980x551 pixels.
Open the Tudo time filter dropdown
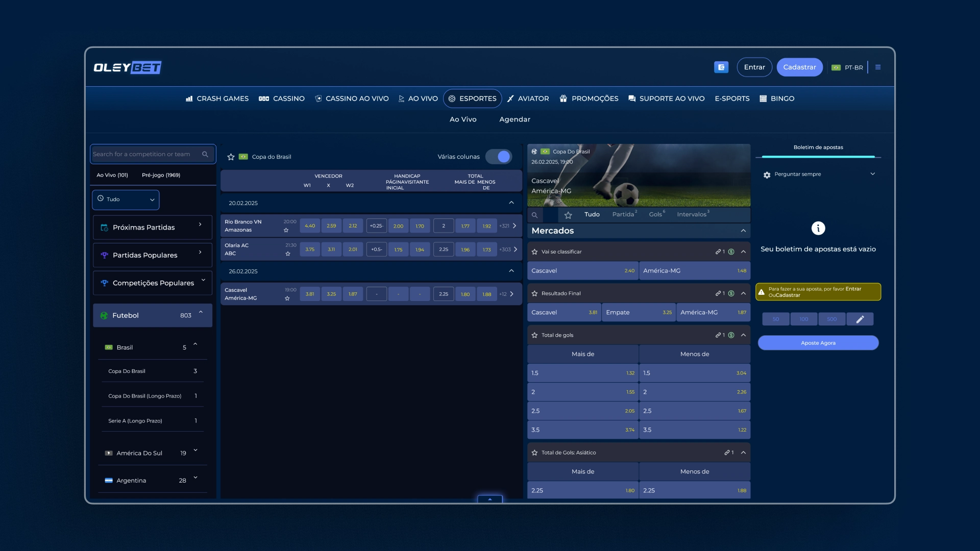click(126, 199)
